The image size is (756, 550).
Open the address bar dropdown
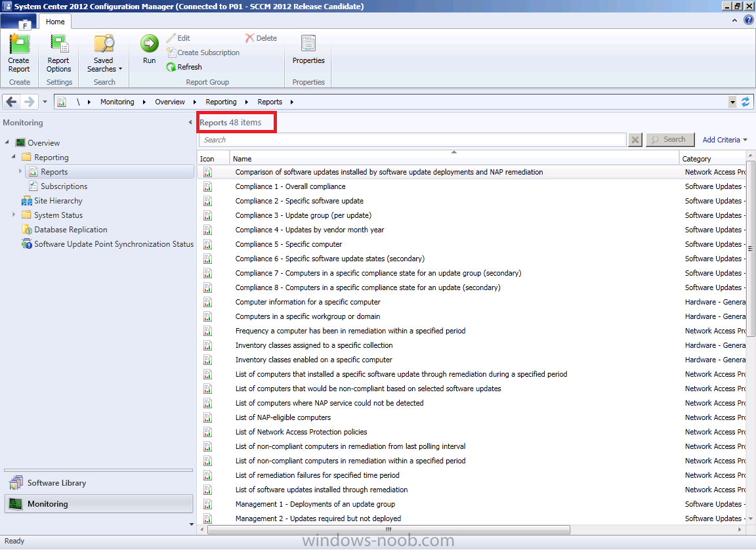(732, 102)
